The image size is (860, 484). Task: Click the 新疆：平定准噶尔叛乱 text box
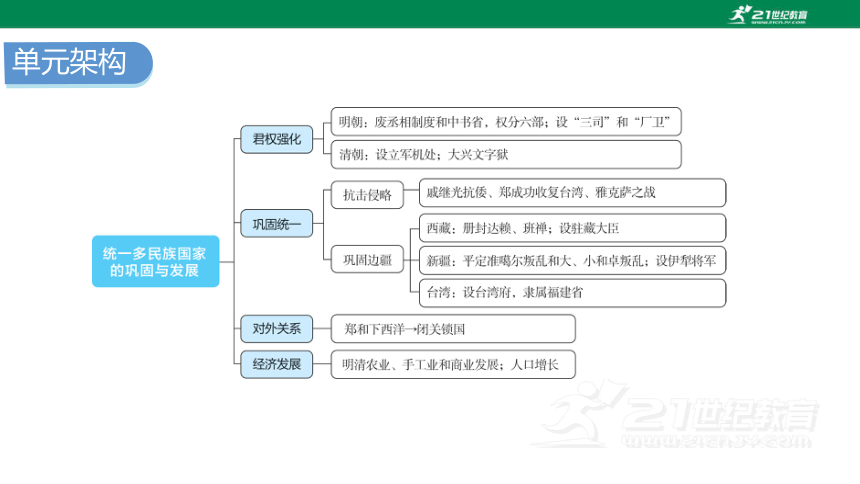pyautogui.click(x=573, y=260)
